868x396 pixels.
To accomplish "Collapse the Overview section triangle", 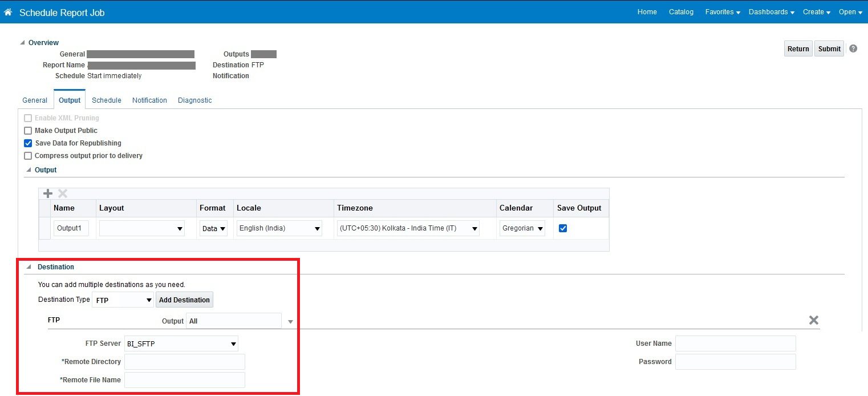I will [x=23, y=43].
